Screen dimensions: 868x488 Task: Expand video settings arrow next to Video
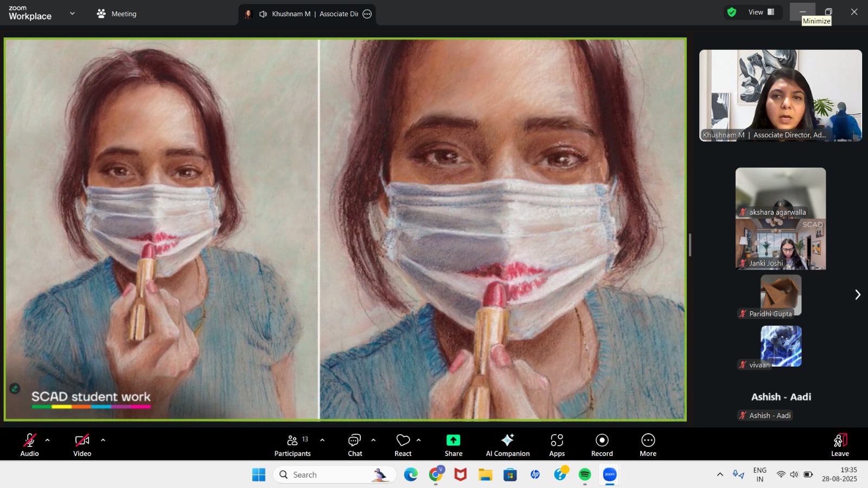[x=103, y=440]
